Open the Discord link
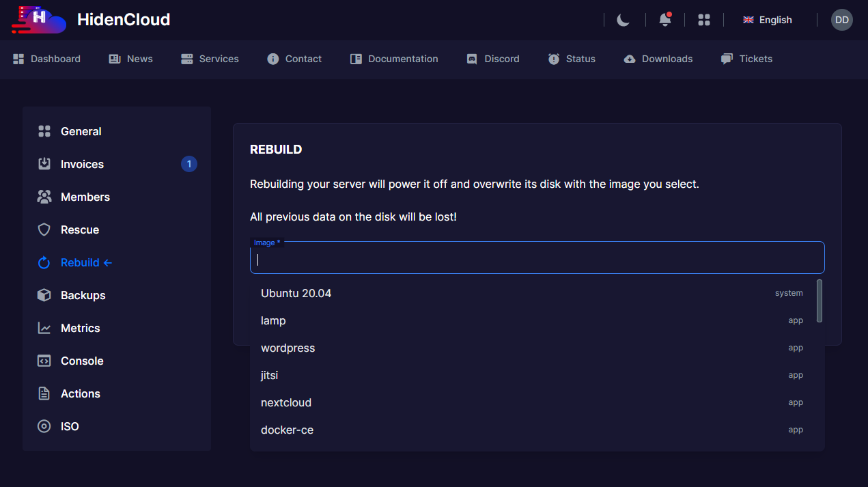868x487 pixels. 493,59
